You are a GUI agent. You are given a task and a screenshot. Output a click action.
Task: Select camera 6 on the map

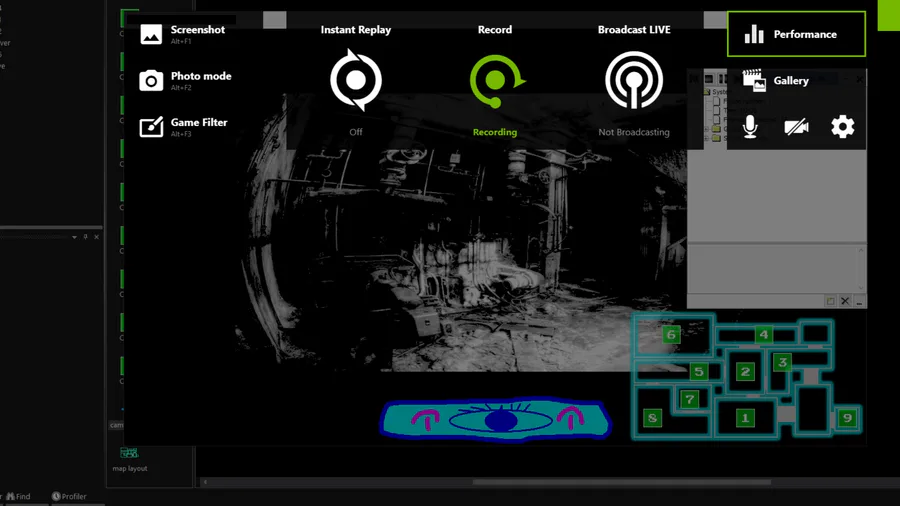coord(671,334)
